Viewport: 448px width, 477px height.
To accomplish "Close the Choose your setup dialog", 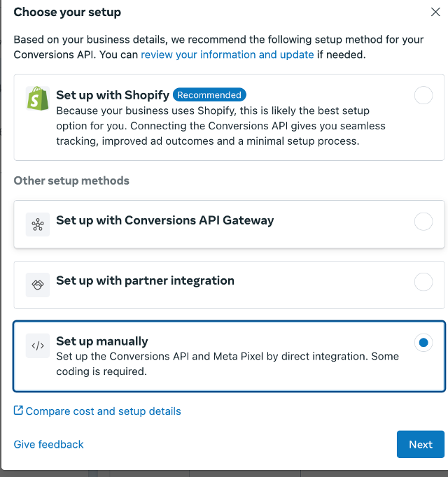I will 435,12.
